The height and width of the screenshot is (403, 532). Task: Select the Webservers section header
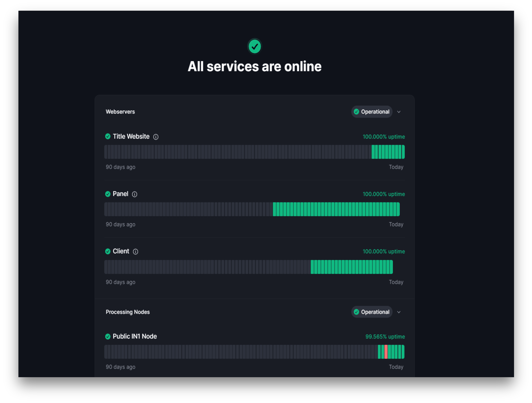point(120,112)
